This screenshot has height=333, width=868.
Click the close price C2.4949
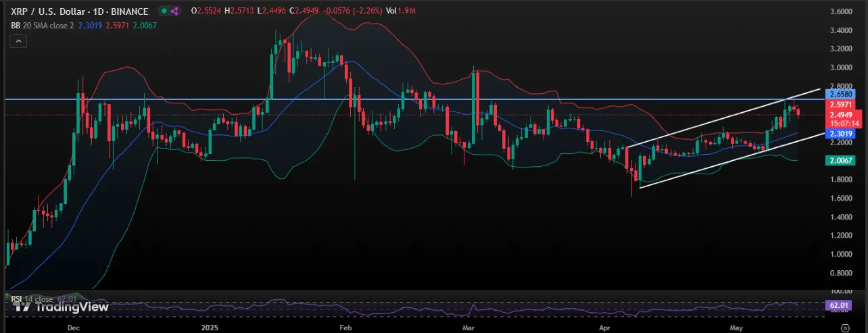[x=304, y=11]
